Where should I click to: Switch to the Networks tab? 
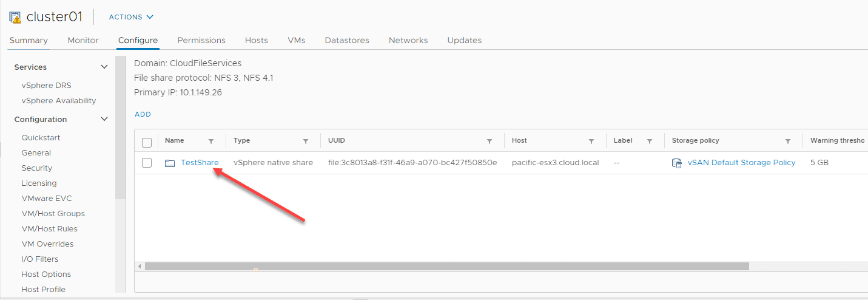(x=408, y=40)
